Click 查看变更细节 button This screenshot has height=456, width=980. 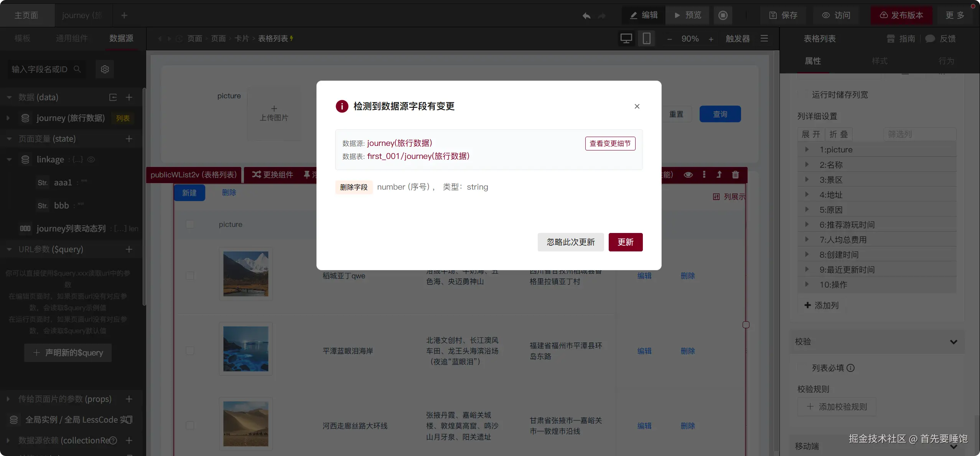pyautogui.click(x=610, y=144)
